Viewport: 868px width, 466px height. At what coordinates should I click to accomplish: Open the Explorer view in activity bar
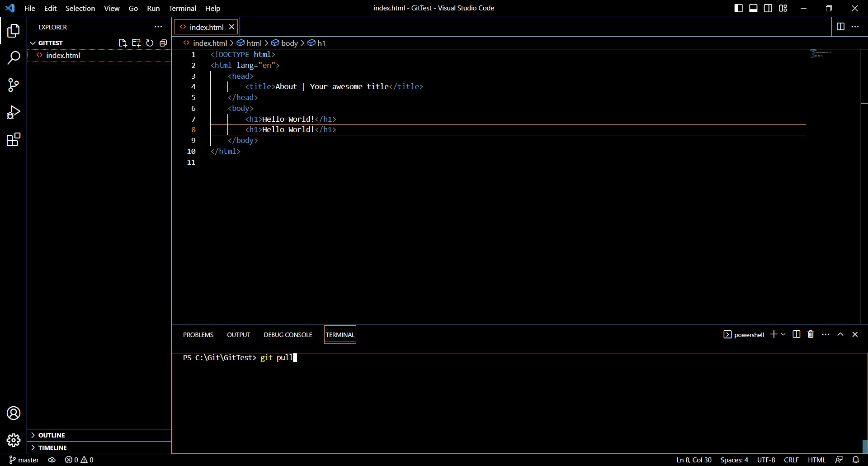[x=14, y=31]
